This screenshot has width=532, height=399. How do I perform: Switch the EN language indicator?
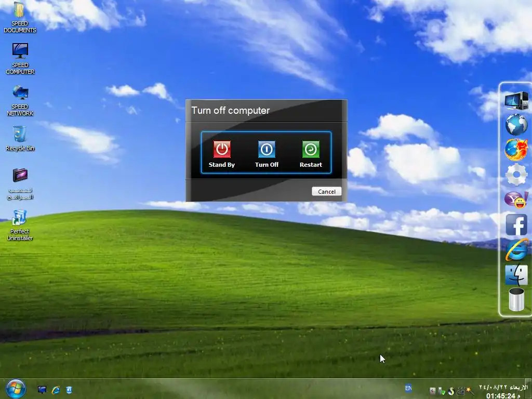coord(408,388)
